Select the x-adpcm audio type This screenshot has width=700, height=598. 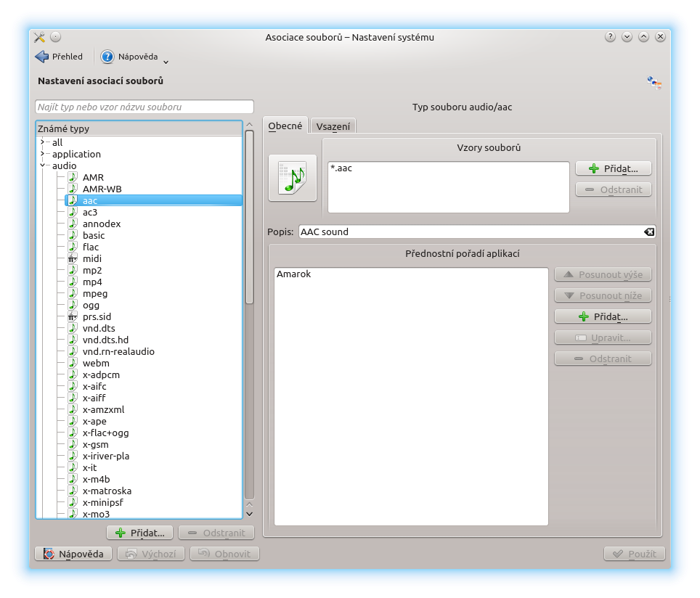102,374
